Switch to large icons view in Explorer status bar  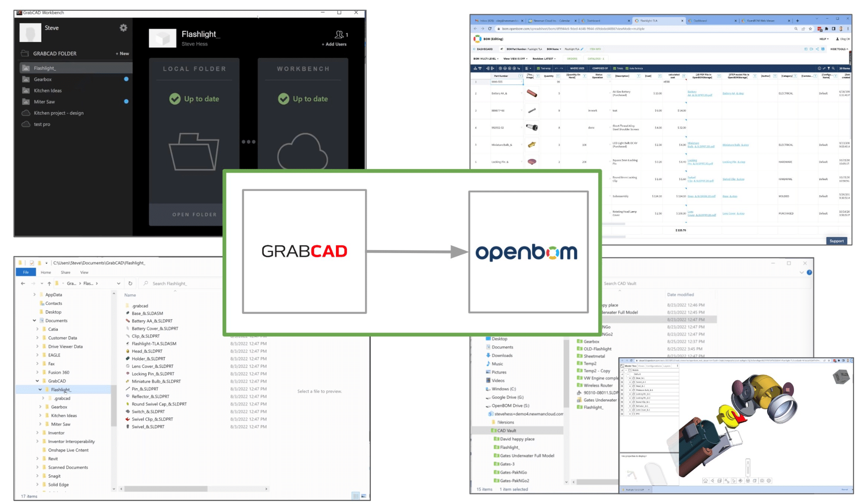[363, 496]
